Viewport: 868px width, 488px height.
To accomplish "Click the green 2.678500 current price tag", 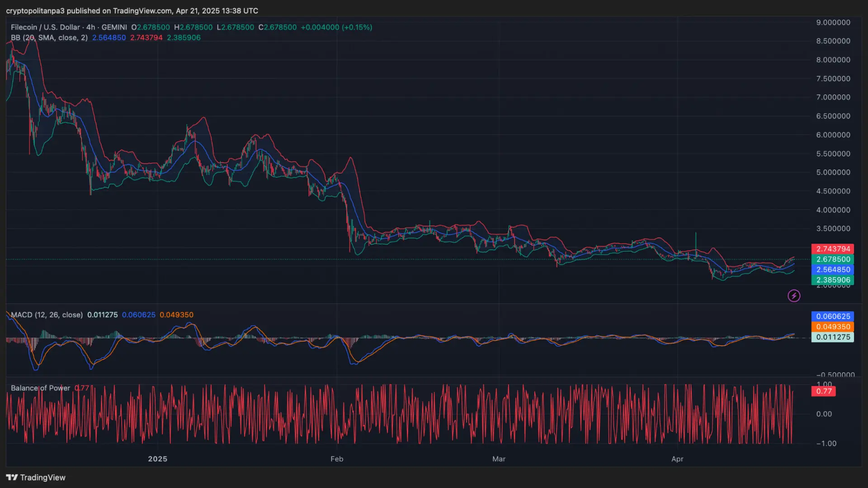I will coord(833,259).
